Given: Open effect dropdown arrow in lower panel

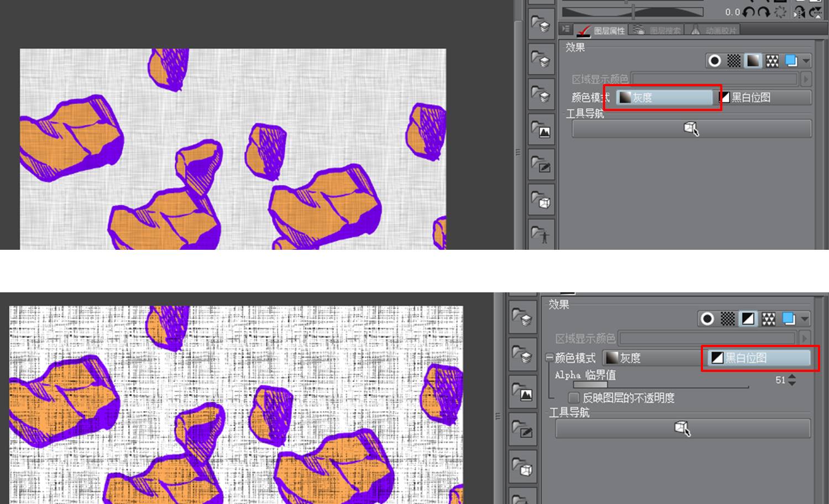Looking at the screenshot, I should (805, 319).
